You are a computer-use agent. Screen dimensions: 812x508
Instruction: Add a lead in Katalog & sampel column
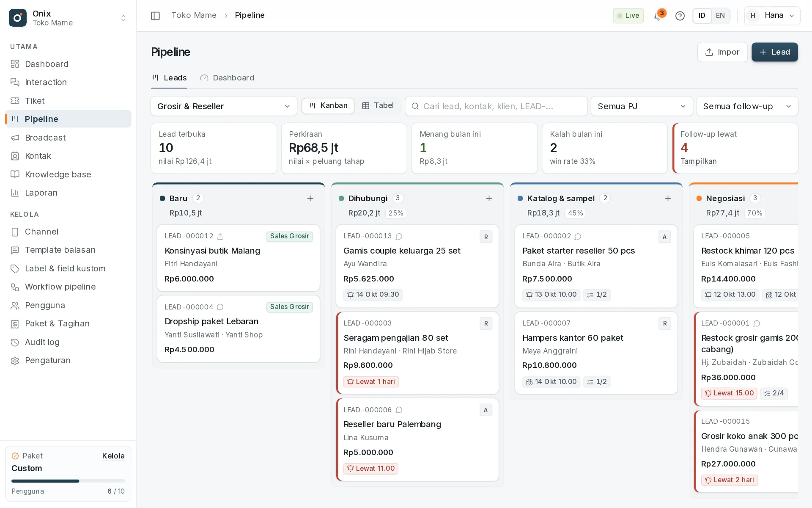coord(668,198)
